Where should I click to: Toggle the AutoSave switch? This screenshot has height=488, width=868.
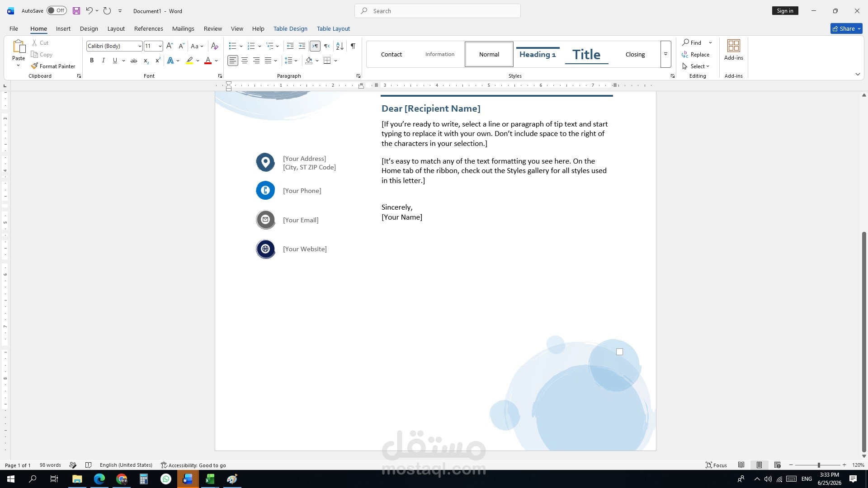point(57,11)
